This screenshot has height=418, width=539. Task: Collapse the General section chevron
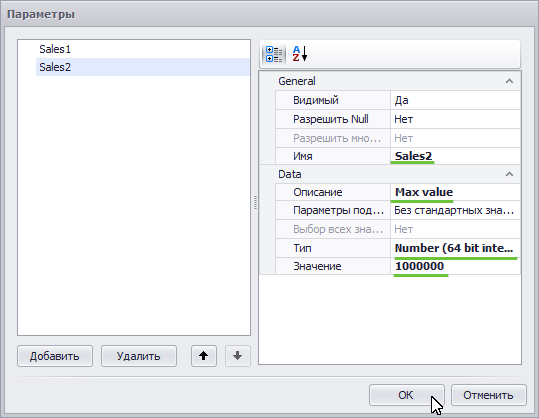point(509,81)
